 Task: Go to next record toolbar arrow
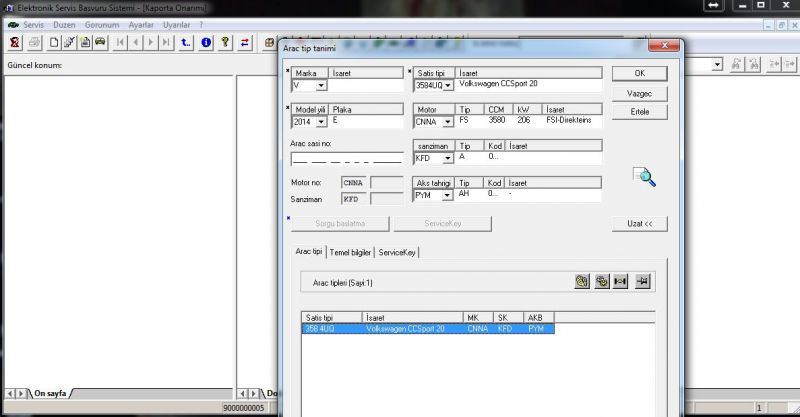pyautogui.click(x=151, y=42)
